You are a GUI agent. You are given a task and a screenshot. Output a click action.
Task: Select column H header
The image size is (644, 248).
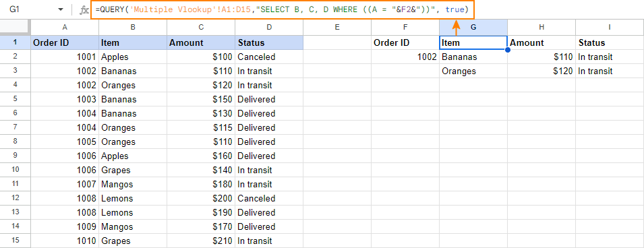click(541, 27)
